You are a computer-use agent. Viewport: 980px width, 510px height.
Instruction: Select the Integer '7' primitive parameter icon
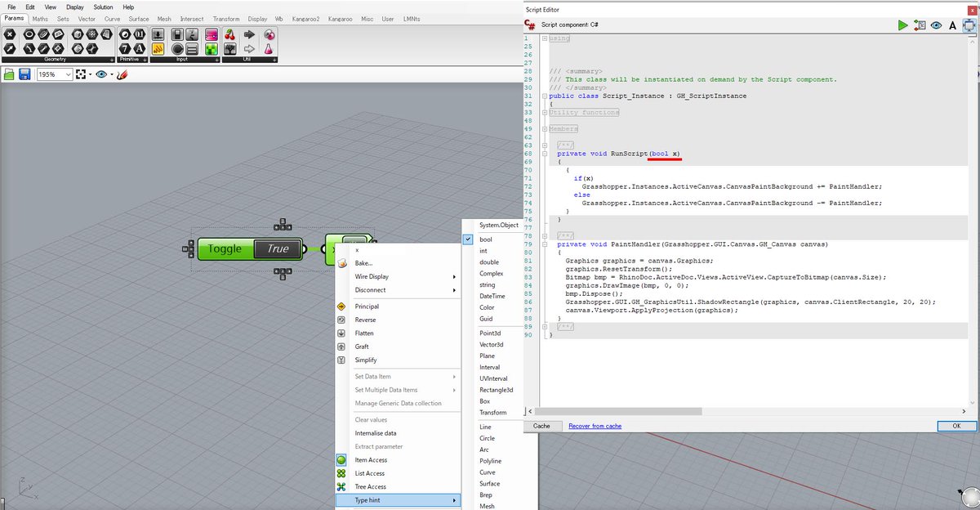coord(125,49)
